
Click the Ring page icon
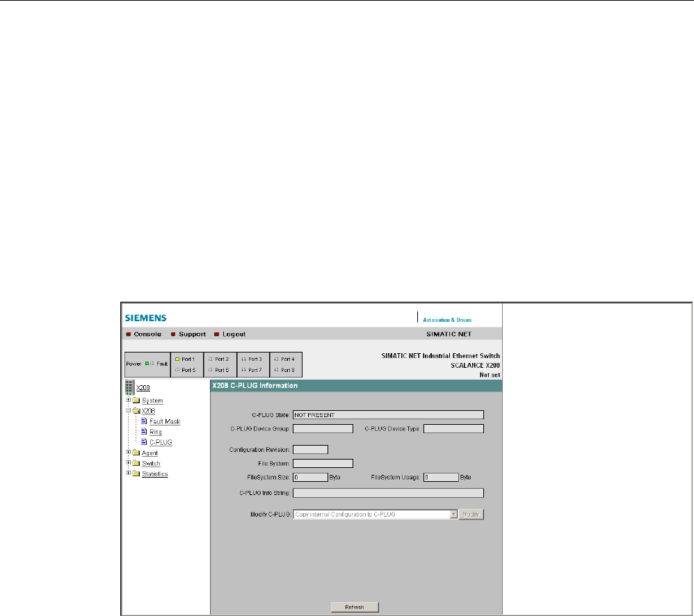click(144, 432)
